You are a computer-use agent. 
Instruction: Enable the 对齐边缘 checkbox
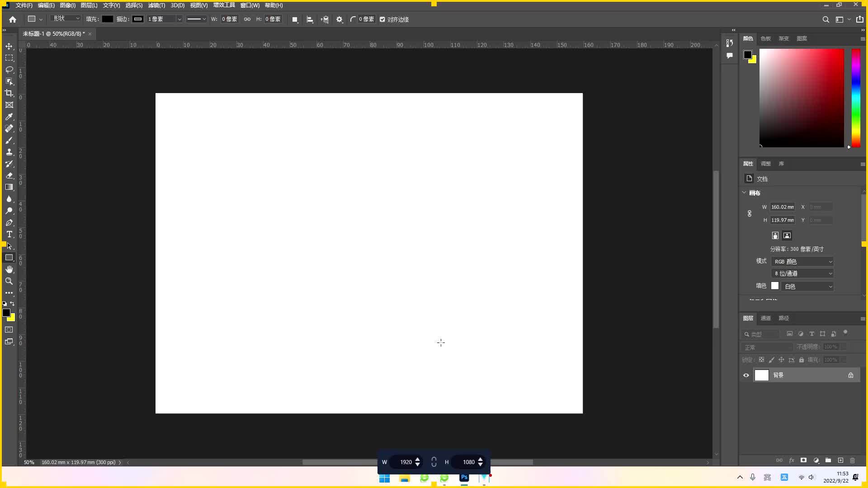coord(382,19)
